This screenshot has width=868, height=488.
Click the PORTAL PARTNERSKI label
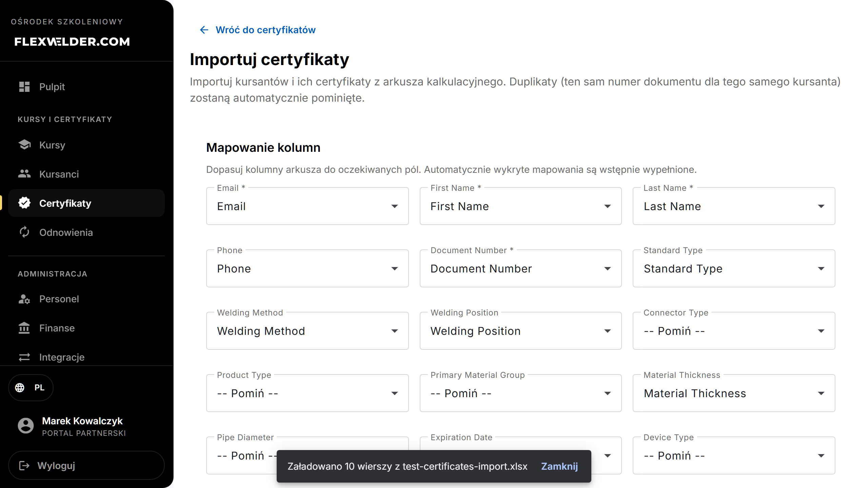click(84, 433)
